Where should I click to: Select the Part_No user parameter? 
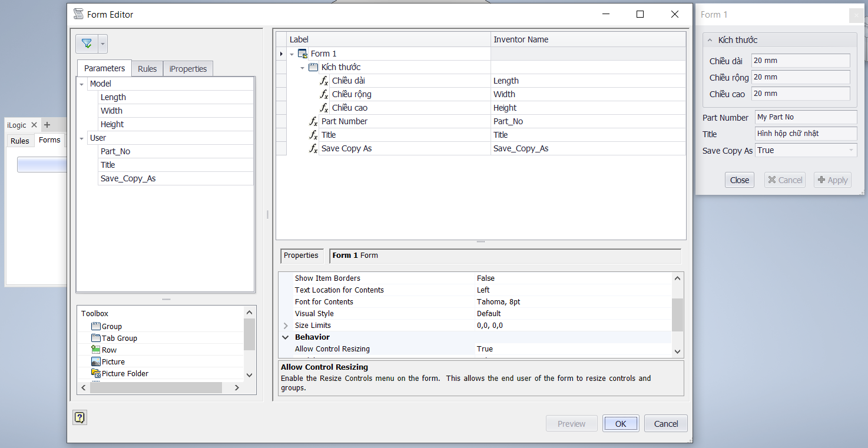115,151
